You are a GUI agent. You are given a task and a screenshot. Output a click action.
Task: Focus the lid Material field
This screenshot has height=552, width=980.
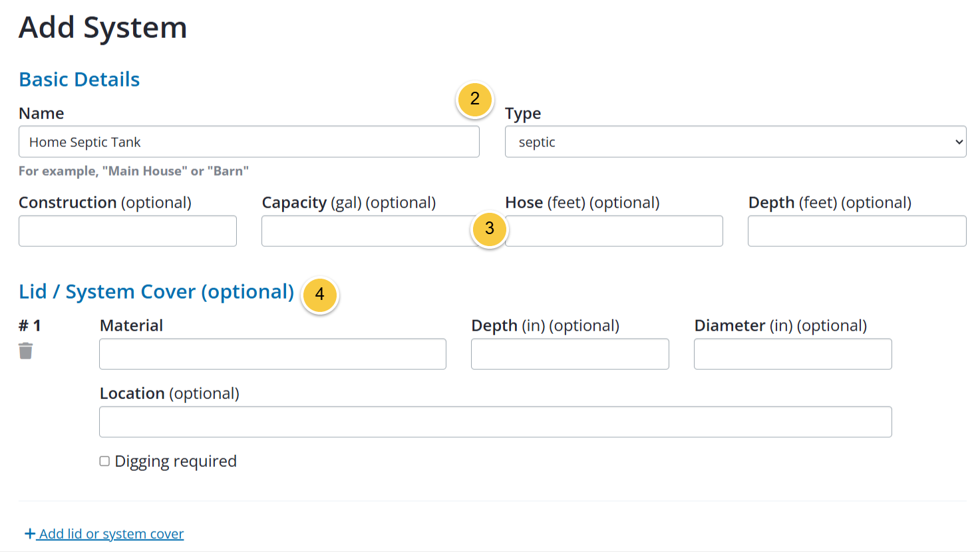click(273, 354)
